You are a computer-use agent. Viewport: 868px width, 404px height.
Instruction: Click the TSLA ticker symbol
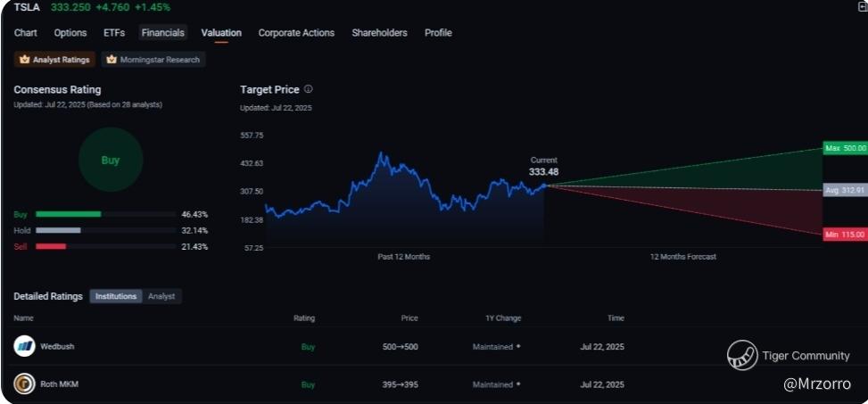(x=27, y=7)
